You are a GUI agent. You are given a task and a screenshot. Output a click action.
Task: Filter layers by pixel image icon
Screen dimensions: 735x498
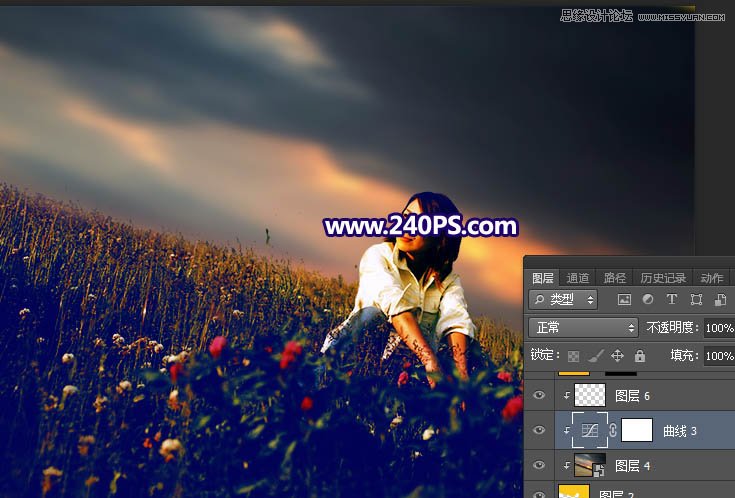tap(625, 299)
